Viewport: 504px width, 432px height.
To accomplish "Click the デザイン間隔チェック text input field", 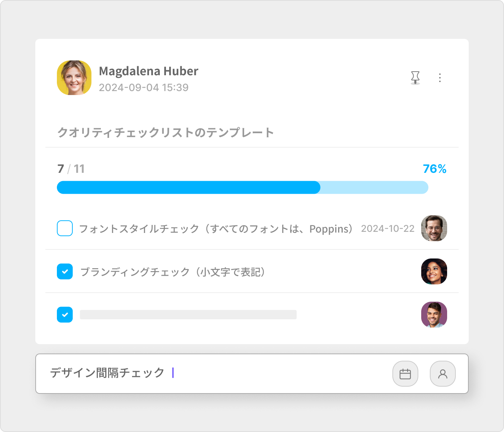I will [216, 373].
